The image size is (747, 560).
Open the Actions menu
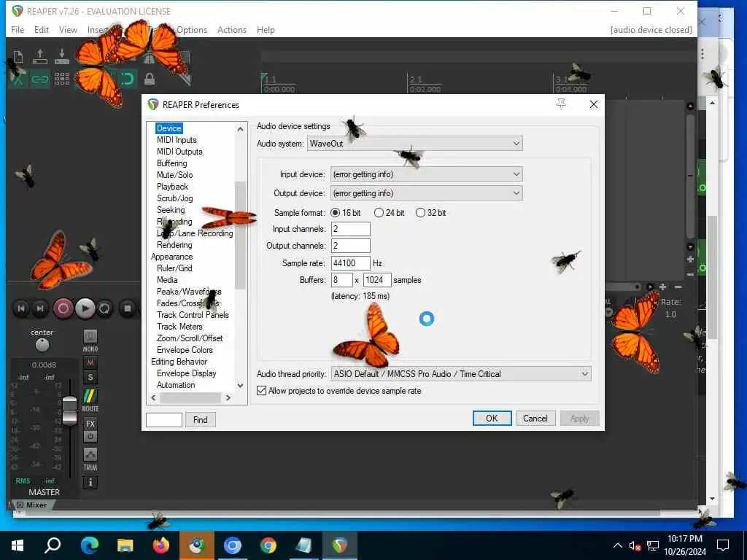pos(232,29)
